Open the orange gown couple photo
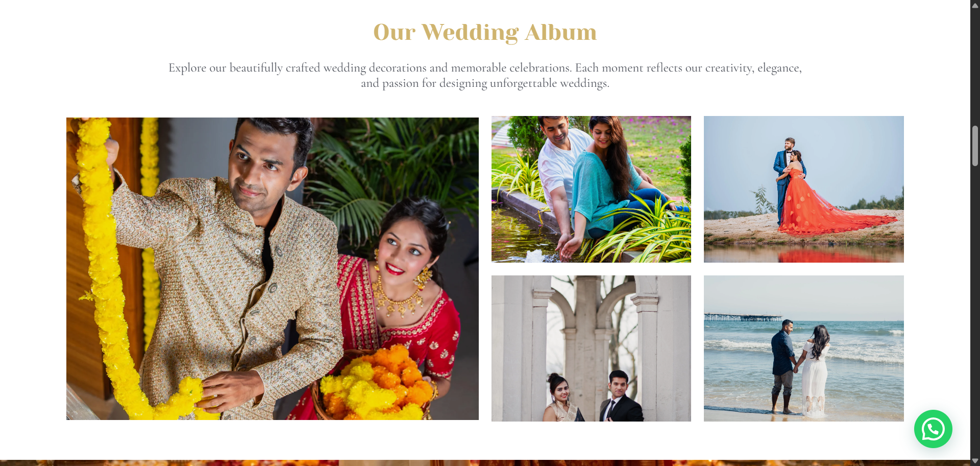 coord(803,189)
